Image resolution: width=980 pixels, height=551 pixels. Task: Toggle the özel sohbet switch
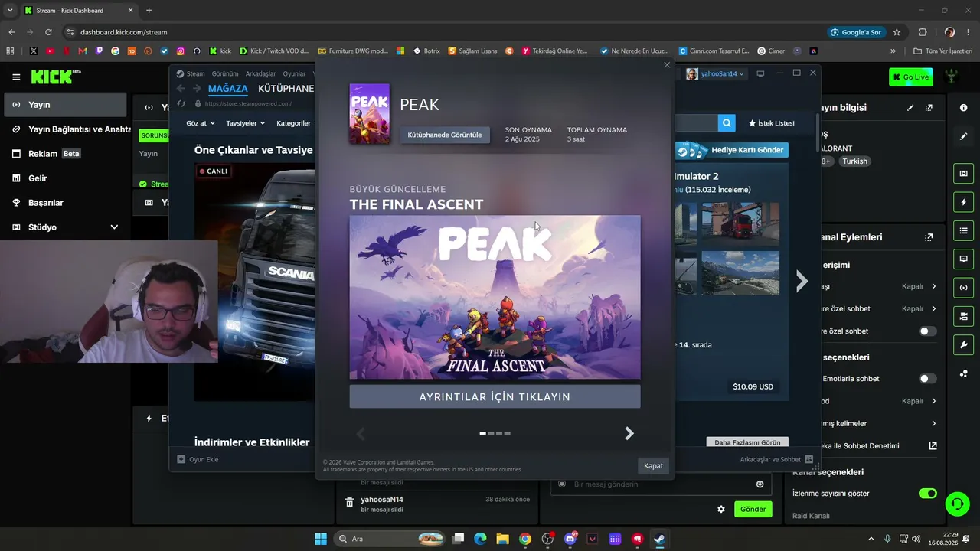click(x=927, y=331)
